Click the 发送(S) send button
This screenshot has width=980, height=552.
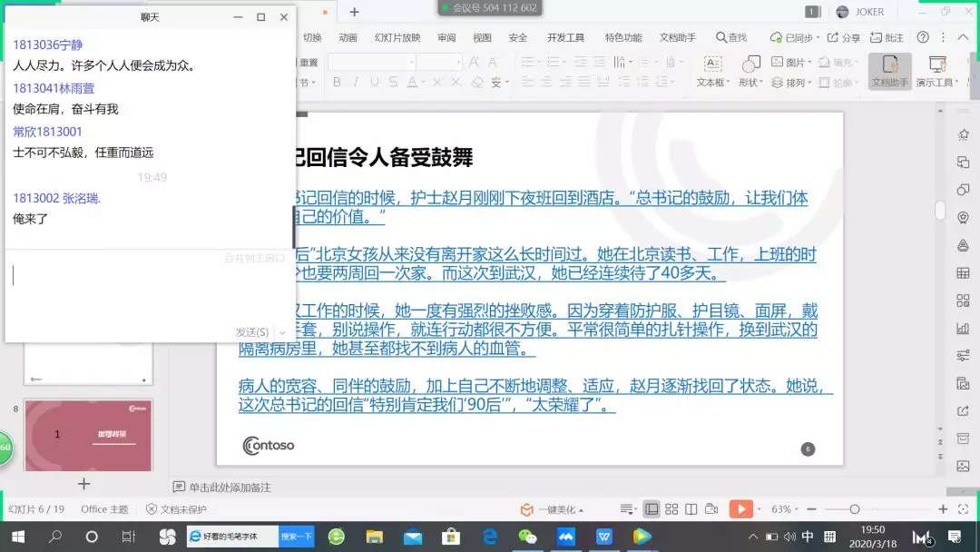[x=252, y=332]
